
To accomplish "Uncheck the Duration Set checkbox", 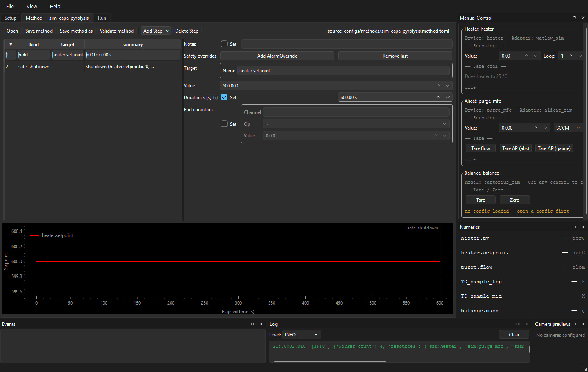I will 224,97.
